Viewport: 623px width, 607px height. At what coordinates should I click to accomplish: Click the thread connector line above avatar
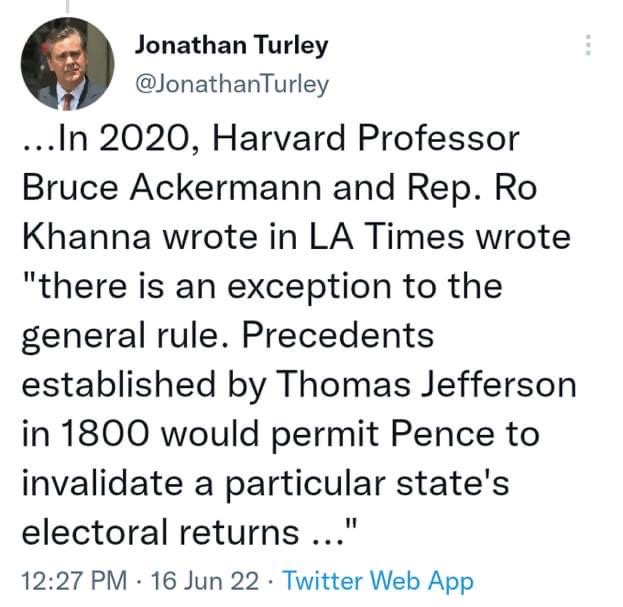pos(67,7)
